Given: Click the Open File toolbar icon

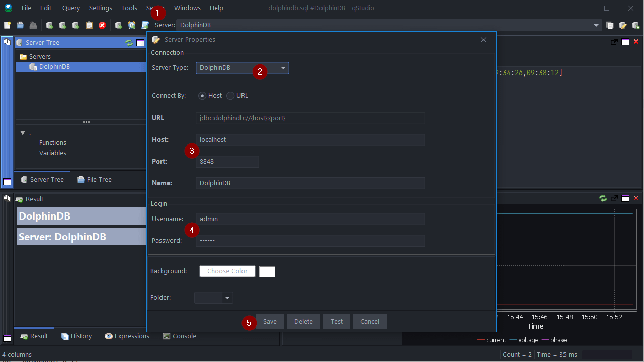Looking at the screenshot, I should tap(20, 25).
